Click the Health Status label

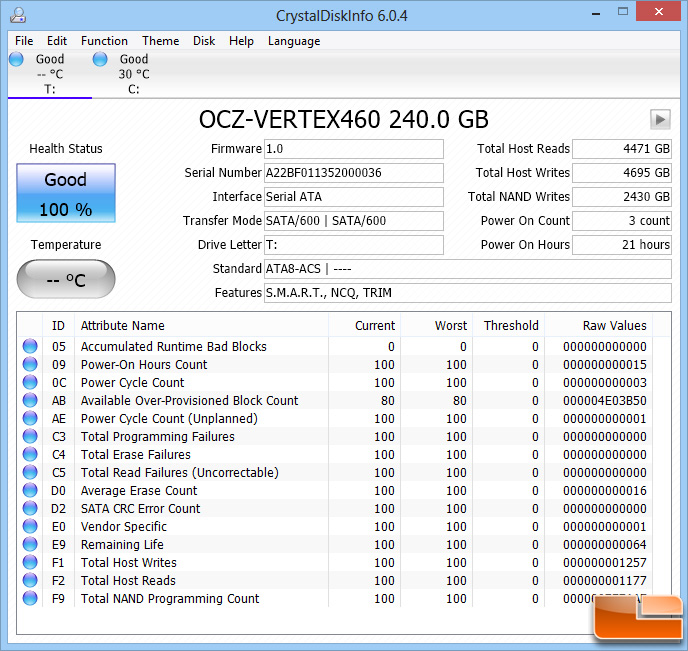point(66,149)
